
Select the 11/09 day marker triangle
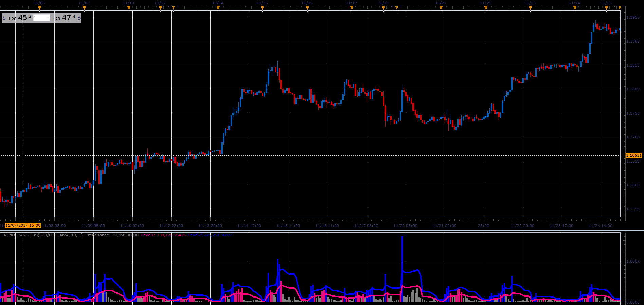pyautogui.click(x=84, y=8)
